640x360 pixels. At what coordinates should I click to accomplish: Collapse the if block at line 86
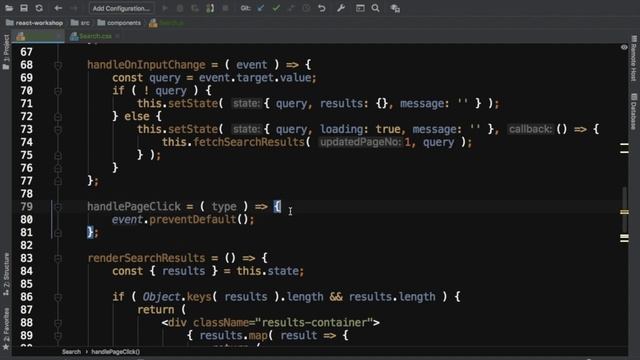click(58, 297)
